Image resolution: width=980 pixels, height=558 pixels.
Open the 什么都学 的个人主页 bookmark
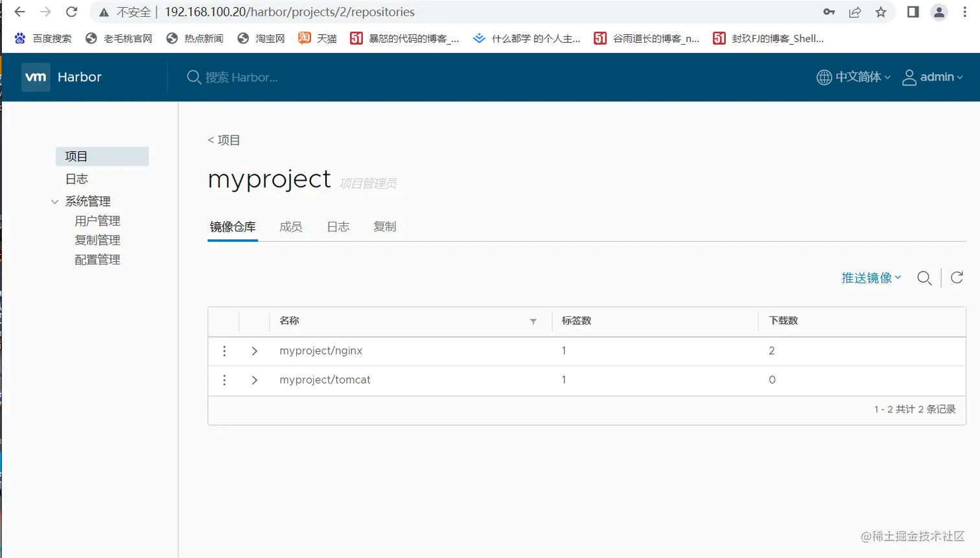tap(527, 38)
